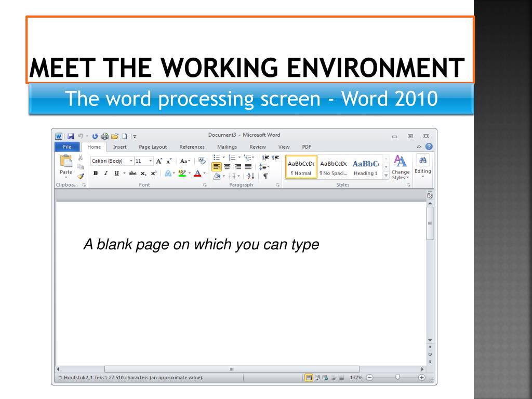Image resolution: width=532 pixels, height=399 pixels.
Task: Click the Format Painter brush icon
Action: pos(81,176)
